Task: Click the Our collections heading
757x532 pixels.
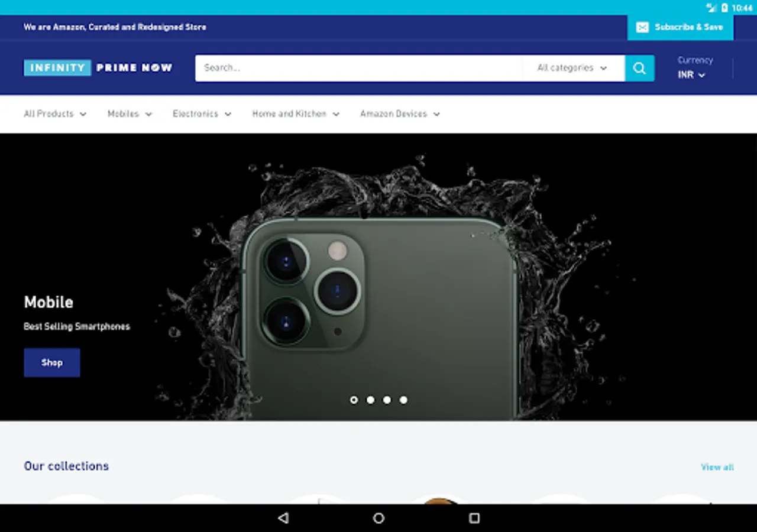Action: pos(66,466)
